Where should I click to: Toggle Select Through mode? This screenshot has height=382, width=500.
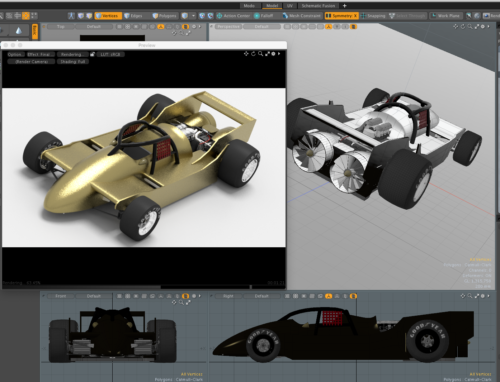(x=407, y=16)
